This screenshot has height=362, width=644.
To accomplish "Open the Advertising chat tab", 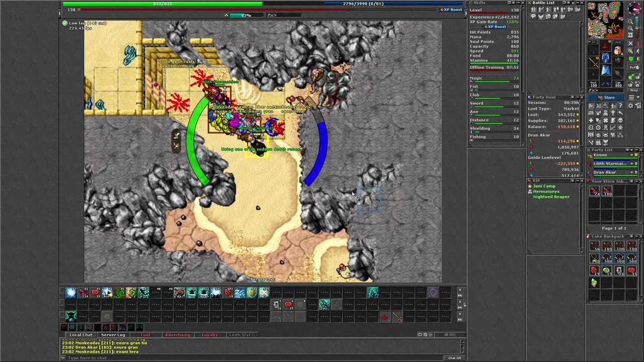I will click(x=178, y=335).
